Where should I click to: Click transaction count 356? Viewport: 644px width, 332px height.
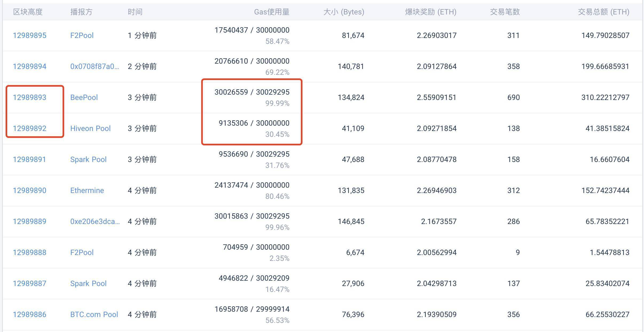(514, 314)
